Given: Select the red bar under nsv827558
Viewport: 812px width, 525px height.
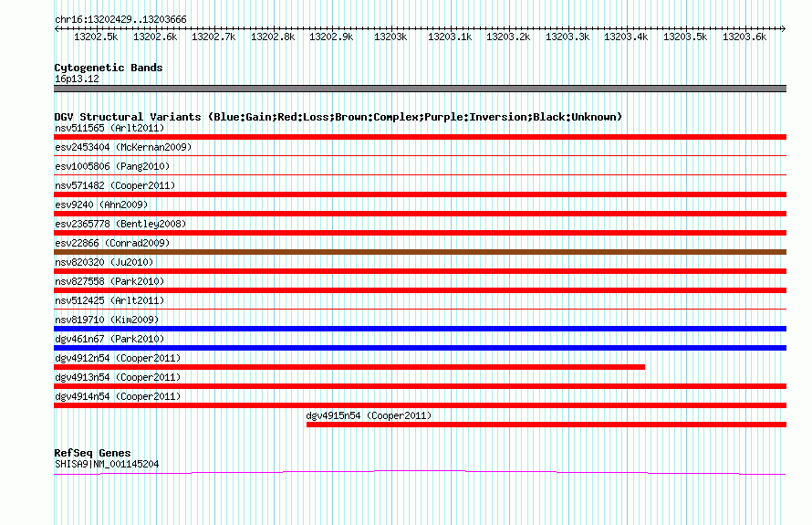Looking at the screenshot, I should tap(420, 290).
